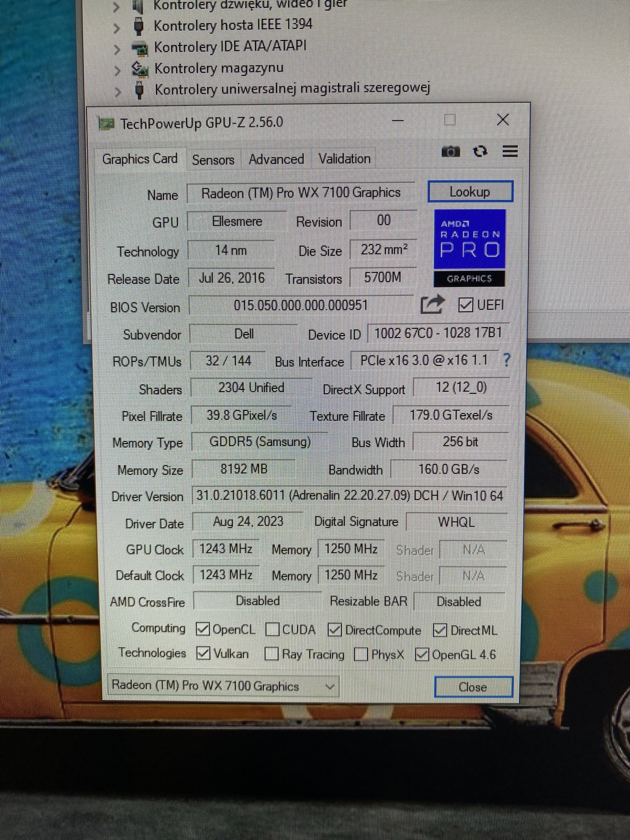Click the Bandwidth value 160.0 GB/s

tap(449, 469)
